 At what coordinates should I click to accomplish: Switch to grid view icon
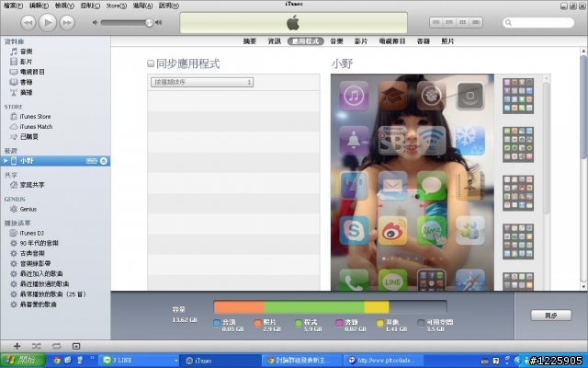click(463, 22)
